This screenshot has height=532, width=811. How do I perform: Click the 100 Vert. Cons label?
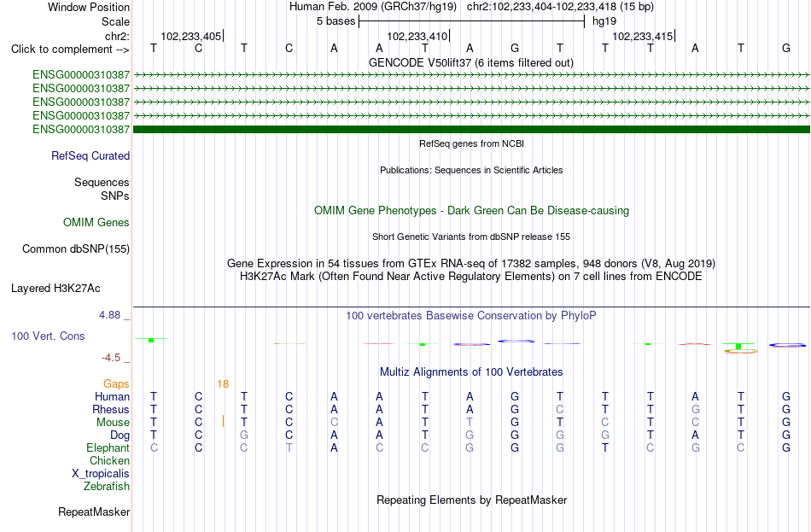tap(48, 336)
